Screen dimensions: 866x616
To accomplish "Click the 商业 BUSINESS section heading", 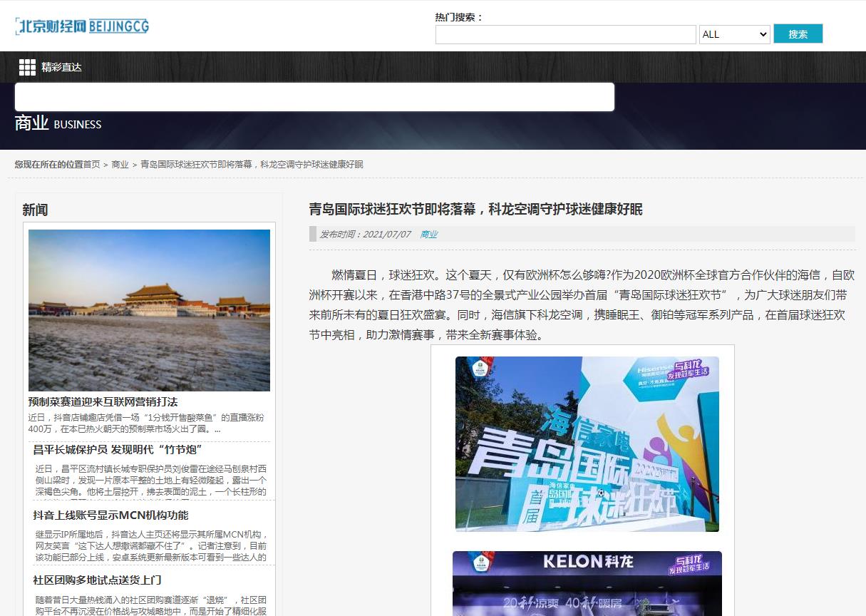I will coord(58,123).
